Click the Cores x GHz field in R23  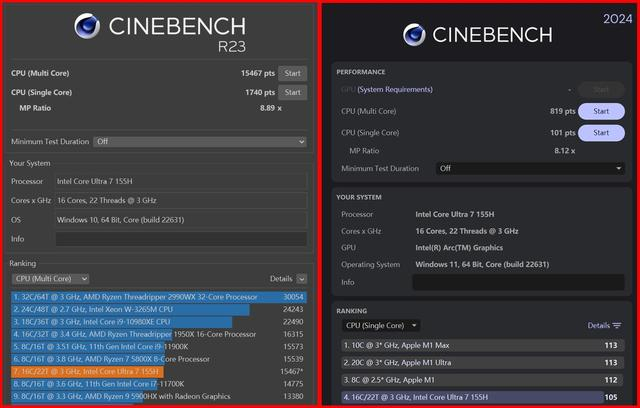(181, 200)
